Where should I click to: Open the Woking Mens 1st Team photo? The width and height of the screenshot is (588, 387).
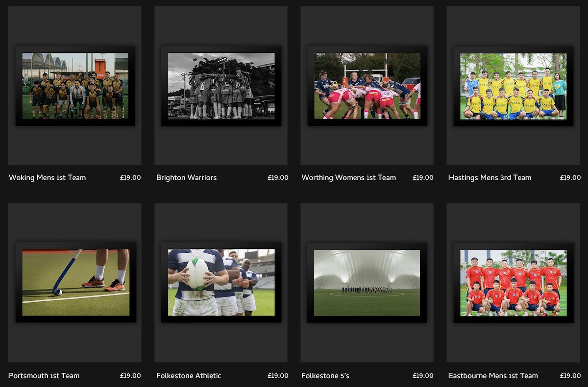(75, 86)
